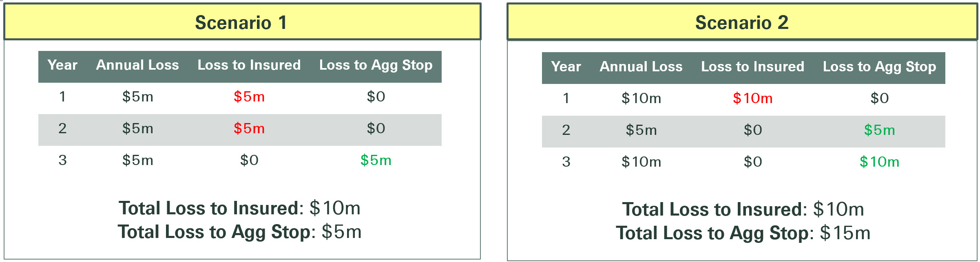Click the Scenario 2 title banner

742,22
